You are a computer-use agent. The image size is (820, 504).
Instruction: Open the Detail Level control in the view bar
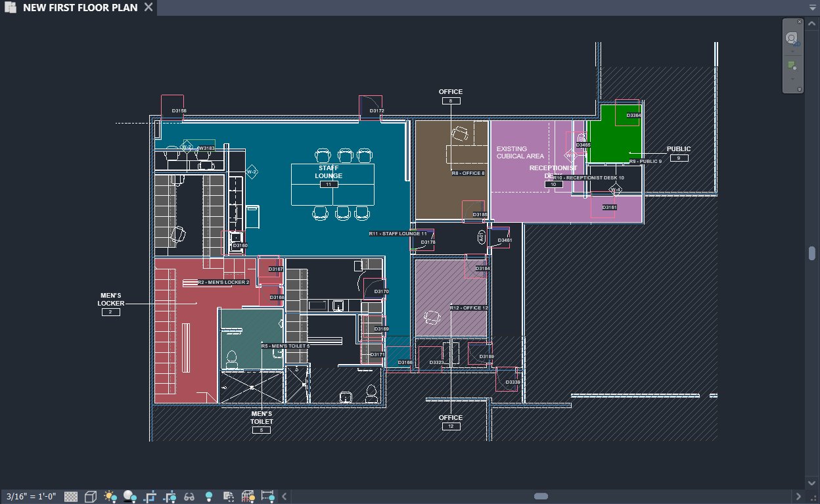coord(70,496)
